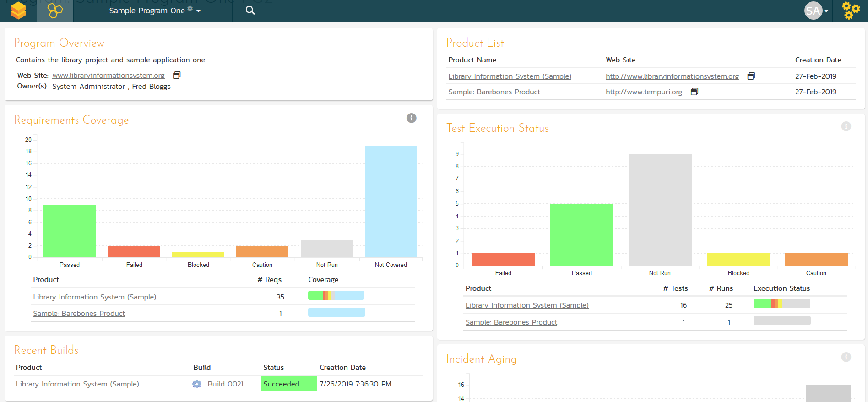
Task: Open new window icon beside Program Overview website
Action: pyautogui.click(x=177, y=75)
